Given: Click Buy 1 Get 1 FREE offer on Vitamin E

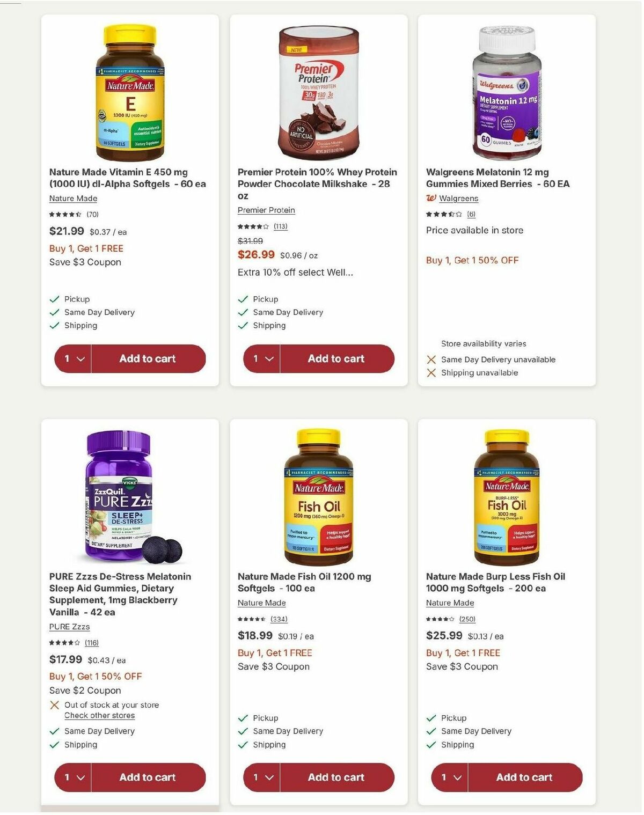Looking at the screenshot, I should click(86, 248).
